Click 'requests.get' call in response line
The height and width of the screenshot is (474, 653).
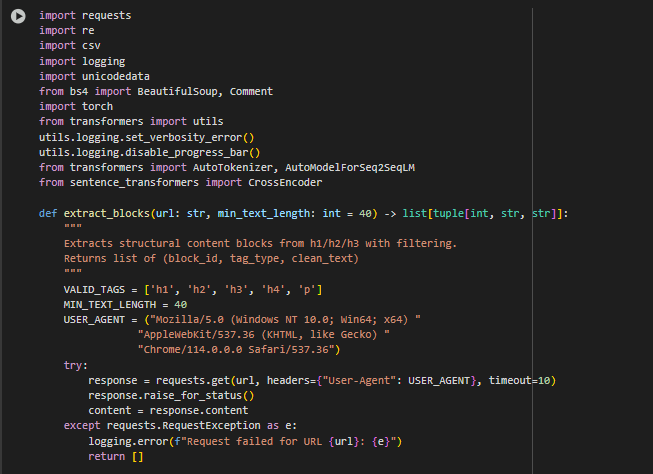point(192,380)
